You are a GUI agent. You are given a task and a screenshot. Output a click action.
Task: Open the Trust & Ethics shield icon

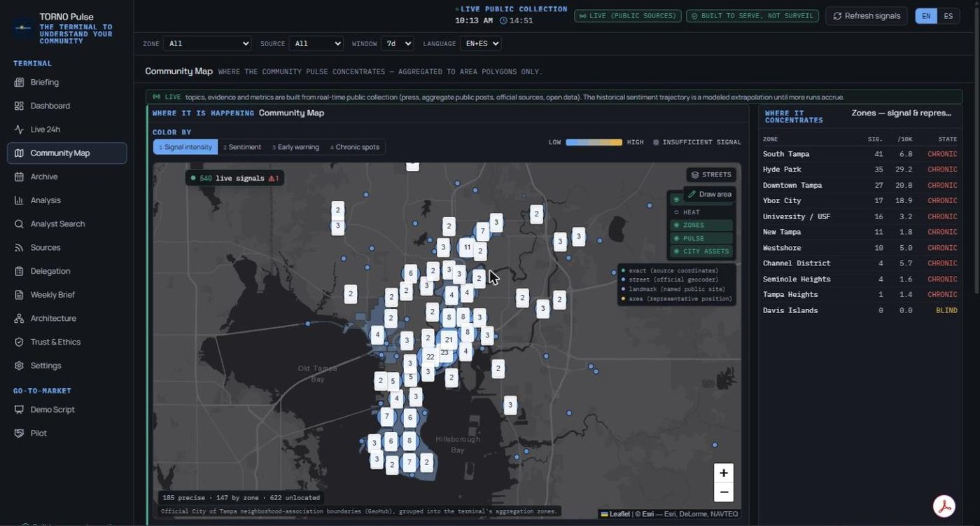click(19, 342)
